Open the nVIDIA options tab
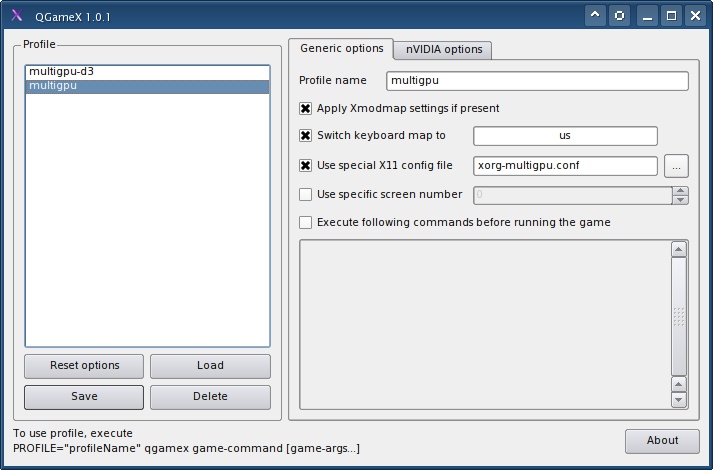The height and width of the screenshot is (470, 713). pos(444,50)
